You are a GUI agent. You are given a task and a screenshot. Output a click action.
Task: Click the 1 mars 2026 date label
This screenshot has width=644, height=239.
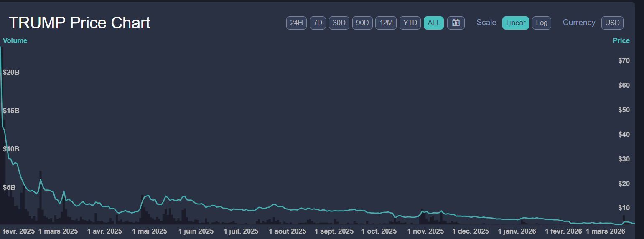(606, 231)
